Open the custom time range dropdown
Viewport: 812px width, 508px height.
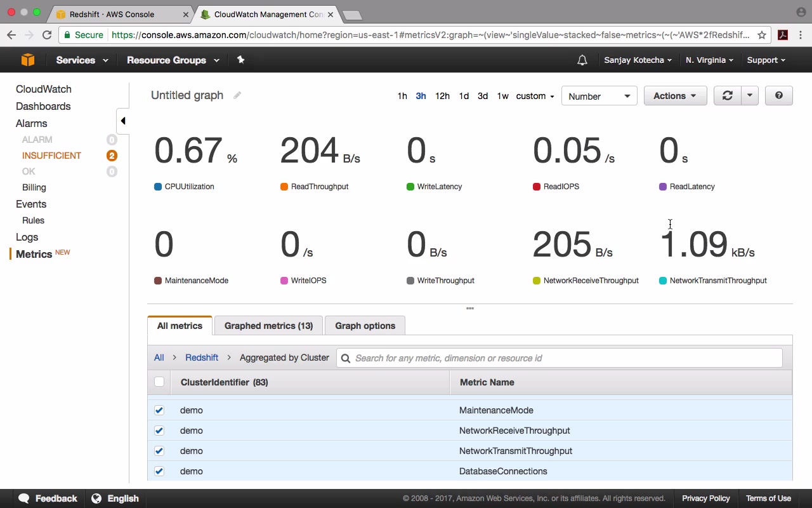click(x=535, y=96)
